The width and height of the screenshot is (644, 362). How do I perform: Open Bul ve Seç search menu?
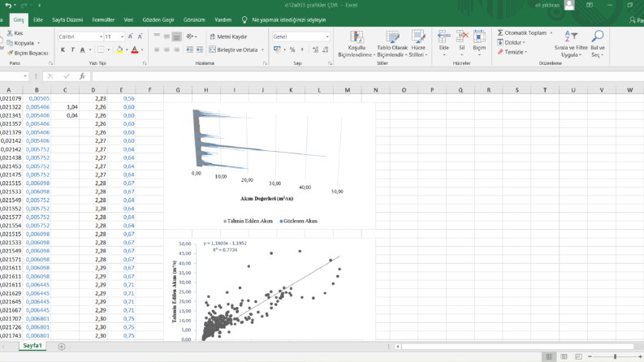598,44
